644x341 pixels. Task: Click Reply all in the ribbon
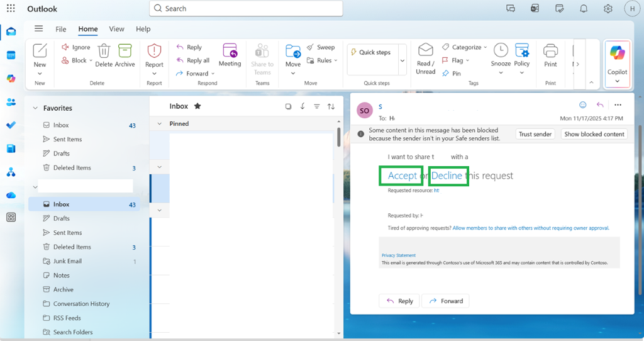coord(193,60)
